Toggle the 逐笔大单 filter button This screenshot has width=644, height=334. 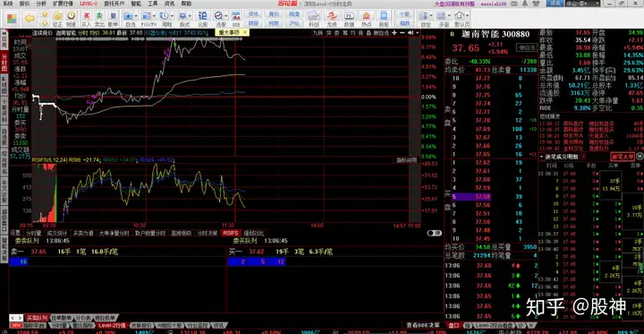623,157
